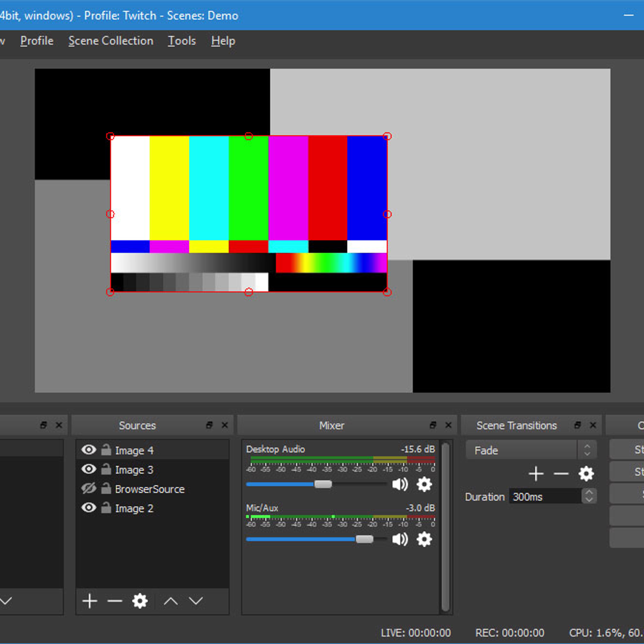Click the Desktop Audio volume slider handle
This screenshot has height=644, width=644.
323,485
